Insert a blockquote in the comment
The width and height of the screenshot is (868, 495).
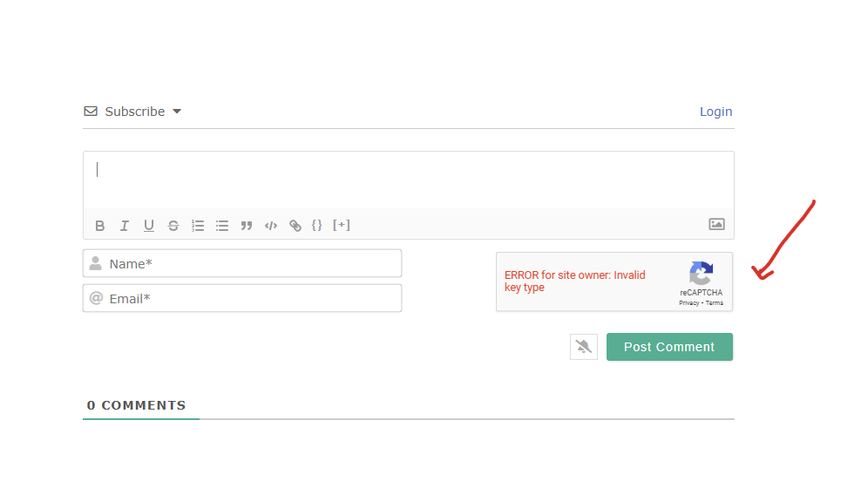[247, 226]
